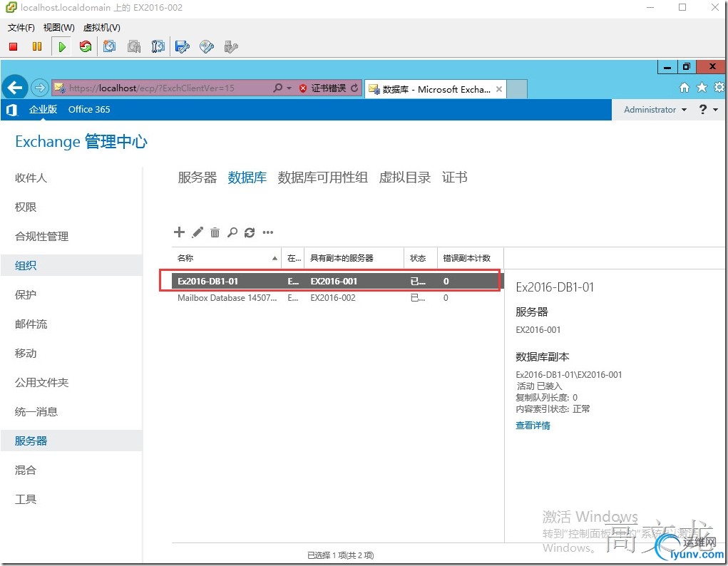Open 公用文件夹 in the left navigation
The width and height of the screenshot is (728, 566).
coord(42,383)
